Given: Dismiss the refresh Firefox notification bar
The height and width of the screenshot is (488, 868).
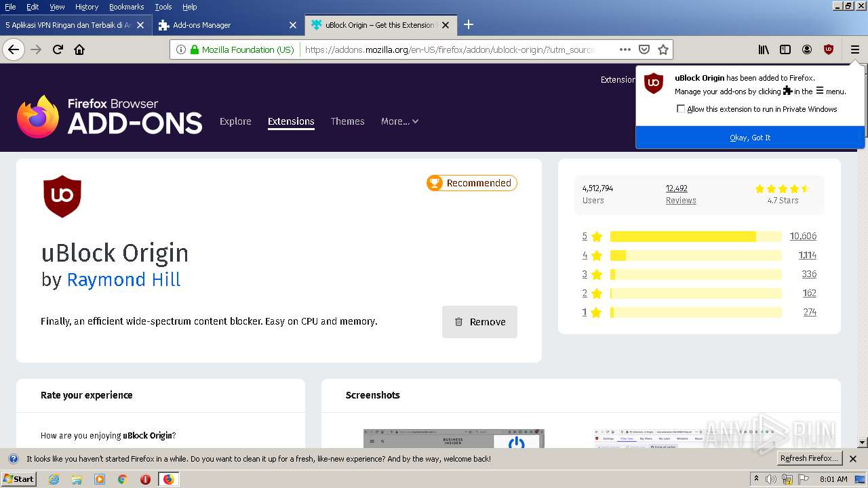Looking at the screenshot, I should pyautogui.click(x=853, y=459).
